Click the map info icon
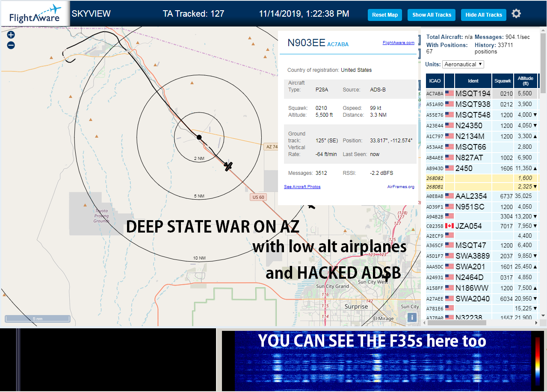Image resolution: width=547 pixels, height=392 pixels. point(412,317)
